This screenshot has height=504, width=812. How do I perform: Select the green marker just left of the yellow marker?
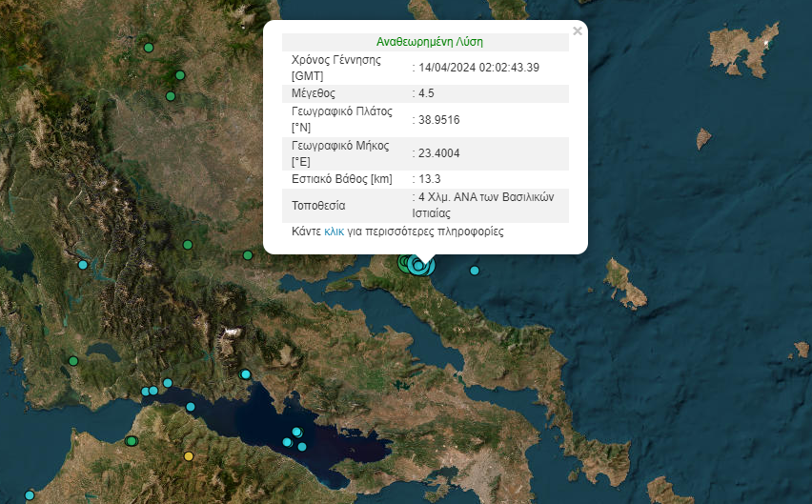[x=132, y=440]
